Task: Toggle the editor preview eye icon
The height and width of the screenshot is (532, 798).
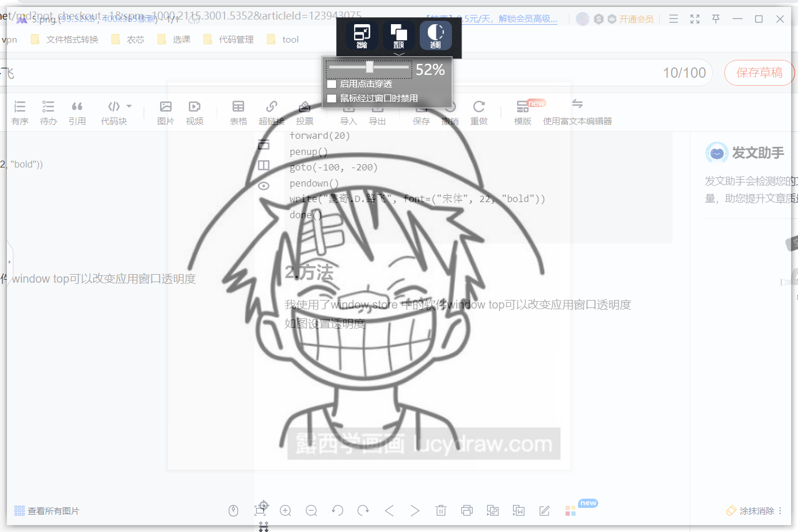Action: click(x=264, y=185)
